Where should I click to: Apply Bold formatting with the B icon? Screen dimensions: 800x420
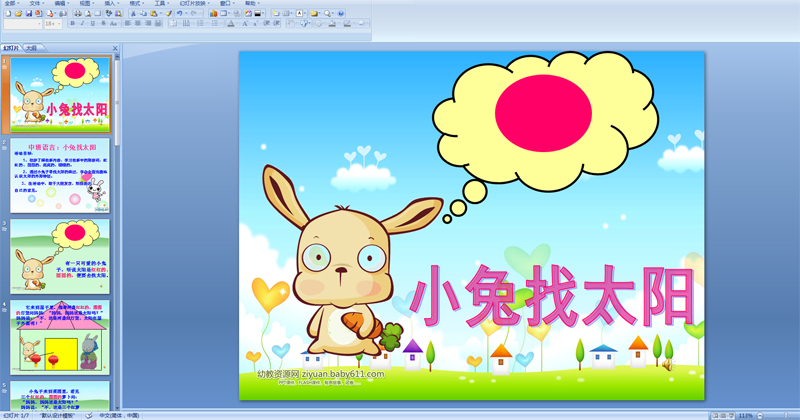pos(72,23)
